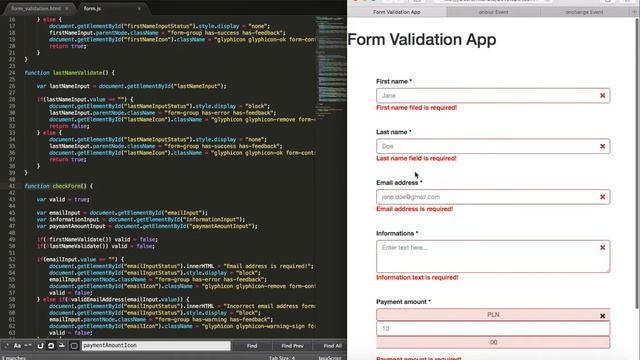
Task: Click the find field containing paymentAmountIcon
Action: click(156, 345)
